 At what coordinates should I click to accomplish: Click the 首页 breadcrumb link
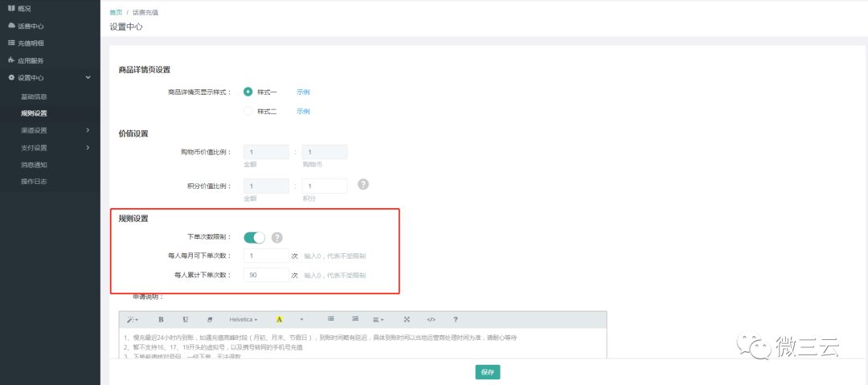[x=116, y=12]
